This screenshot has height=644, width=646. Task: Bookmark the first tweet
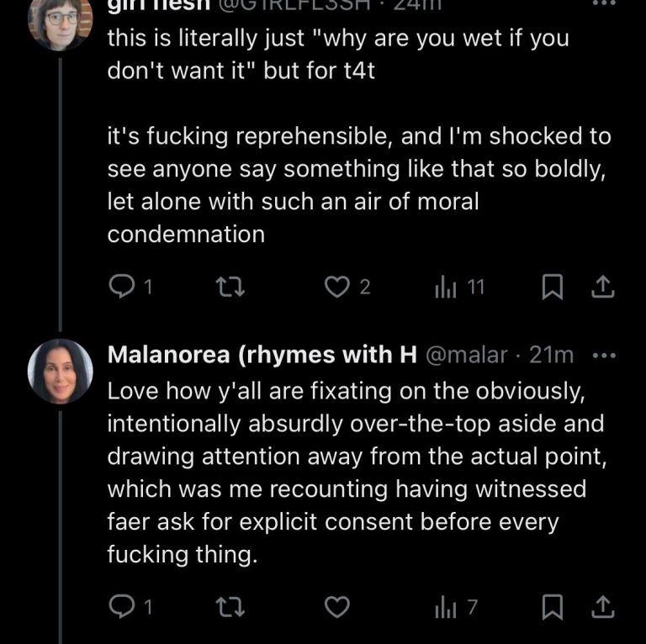tap(551, 288)
